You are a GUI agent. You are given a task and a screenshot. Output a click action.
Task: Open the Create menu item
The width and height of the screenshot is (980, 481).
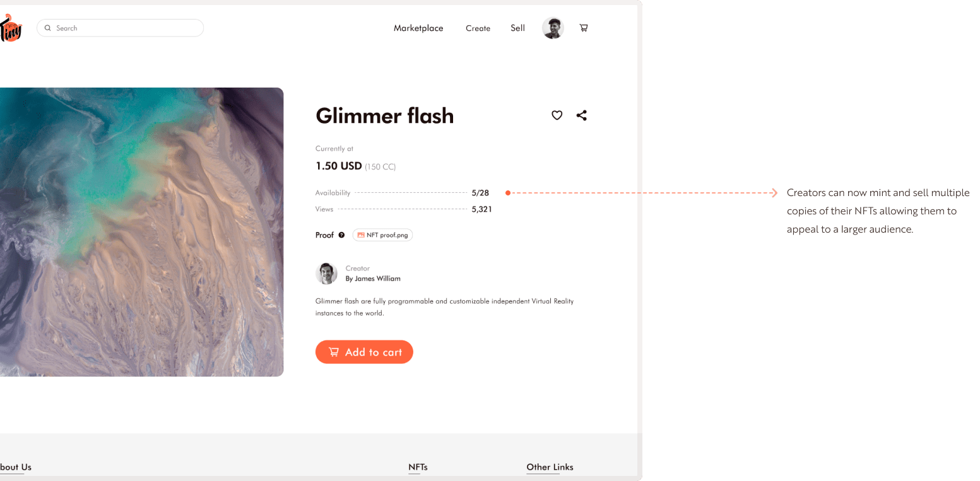(x=478, y=28)
